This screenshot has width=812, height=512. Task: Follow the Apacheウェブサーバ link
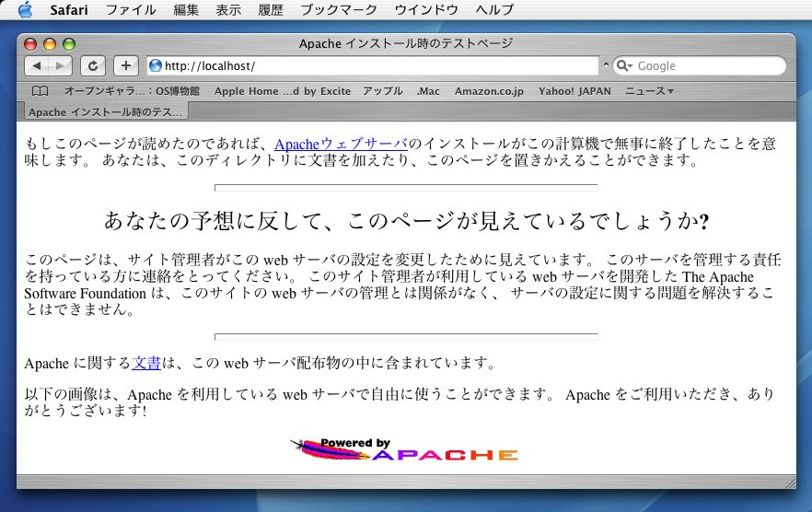[x=342, y=144]
